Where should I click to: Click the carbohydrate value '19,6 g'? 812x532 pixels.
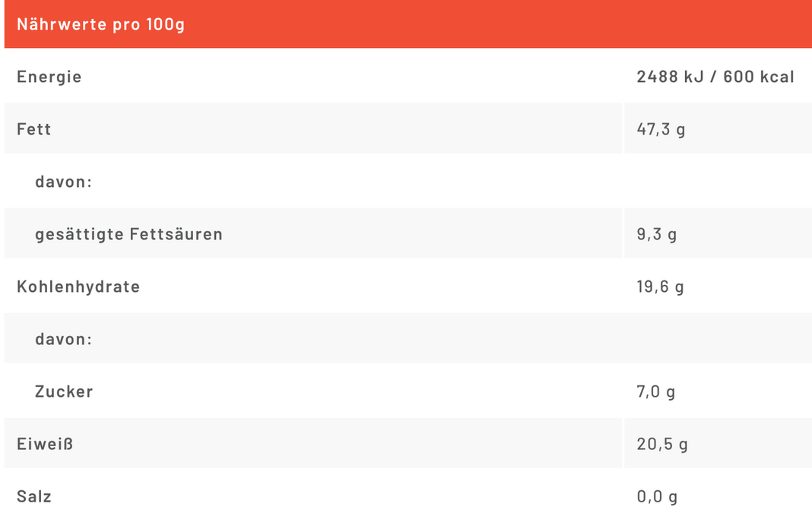tap(661, 287)
